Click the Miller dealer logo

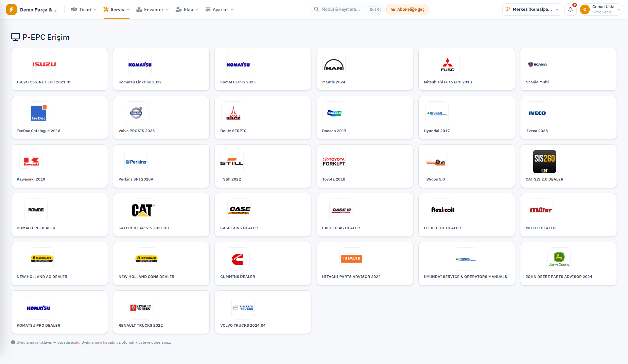click(541, 210)
